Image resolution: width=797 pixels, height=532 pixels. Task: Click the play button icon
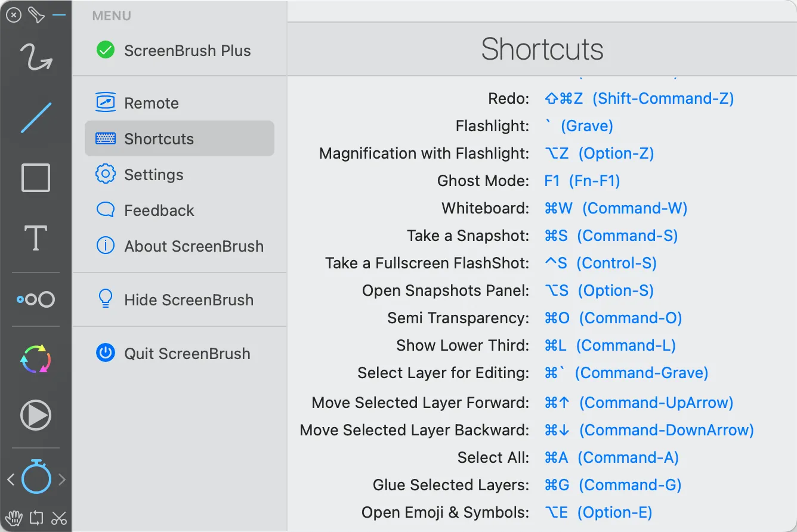pos(36,415)
